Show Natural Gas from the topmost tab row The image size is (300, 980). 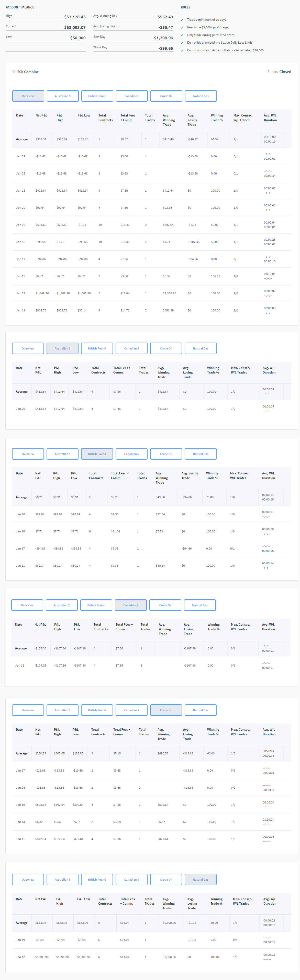[201, 96]
